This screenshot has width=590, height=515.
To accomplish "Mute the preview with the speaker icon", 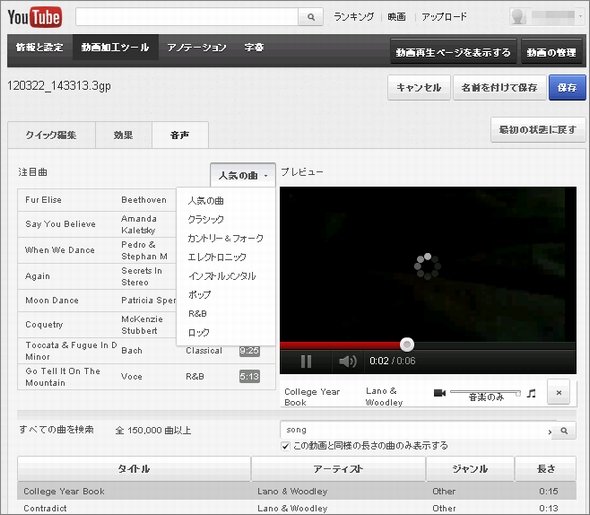I will 348,361.
